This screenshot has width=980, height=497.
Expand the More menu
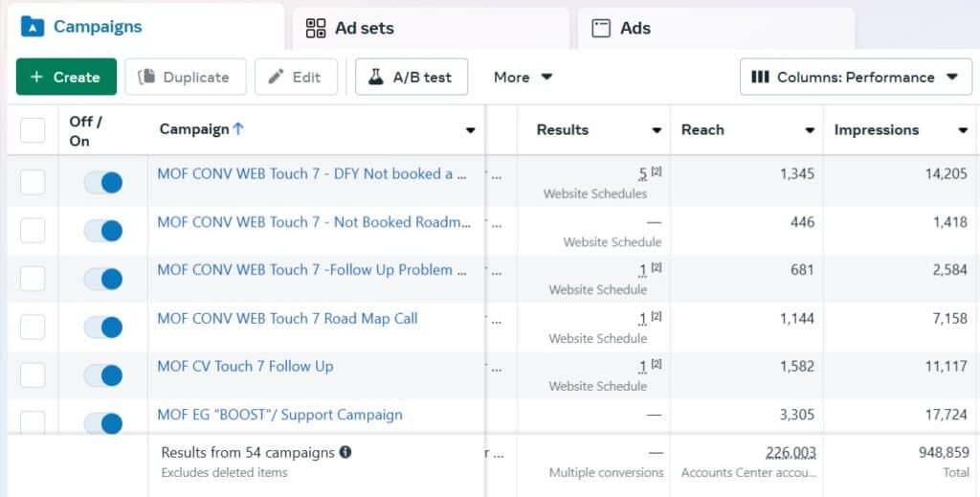523,77
